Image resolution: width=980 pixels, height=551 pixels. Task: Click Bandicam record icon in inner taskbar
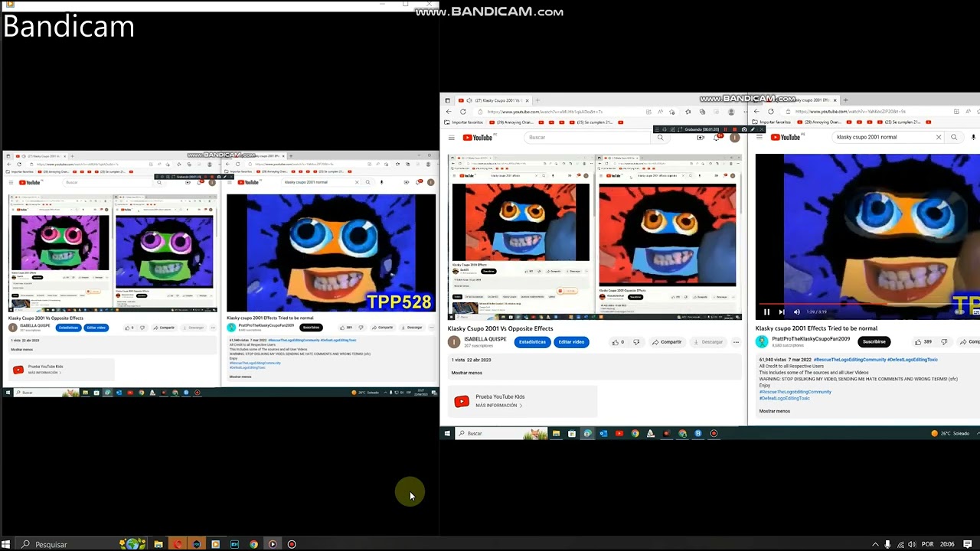click(714, 434)
